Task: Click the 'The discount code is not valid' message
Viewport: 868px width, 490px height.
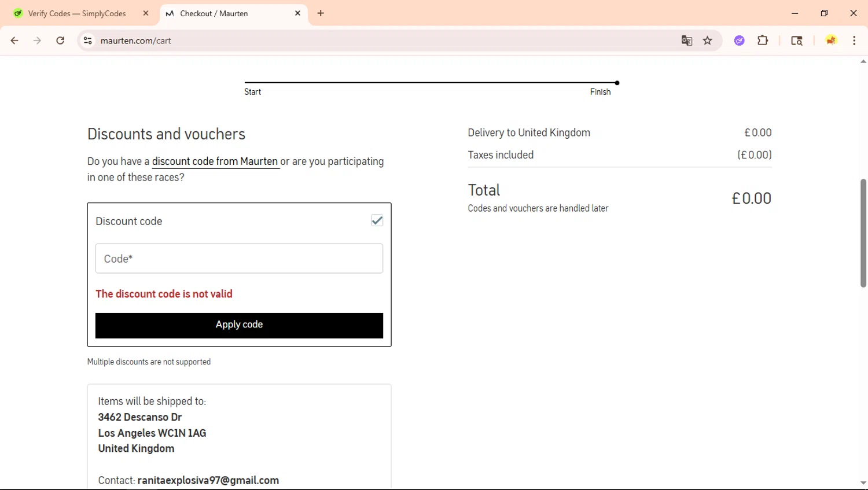Action: [x=164, y=294]
